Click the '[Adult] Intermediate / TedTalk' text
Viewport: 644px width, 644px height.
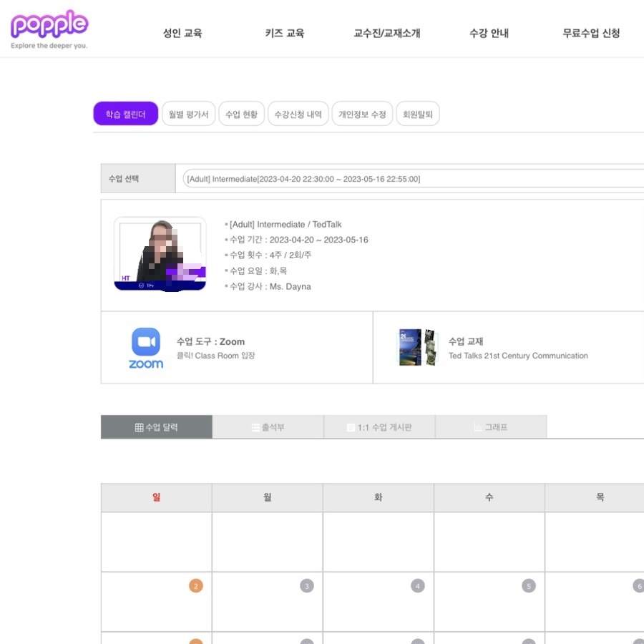click(x=286, y=224)
